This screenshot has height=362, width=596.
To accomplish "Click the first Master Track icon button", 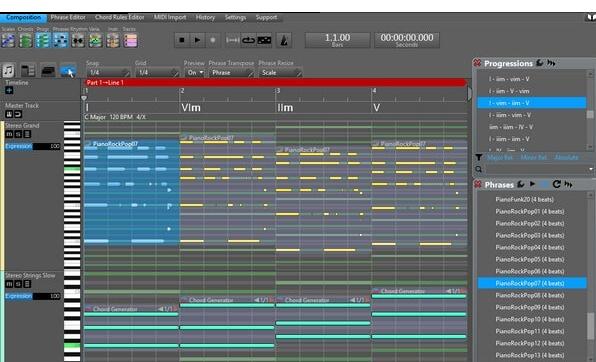I will (8, 114).
